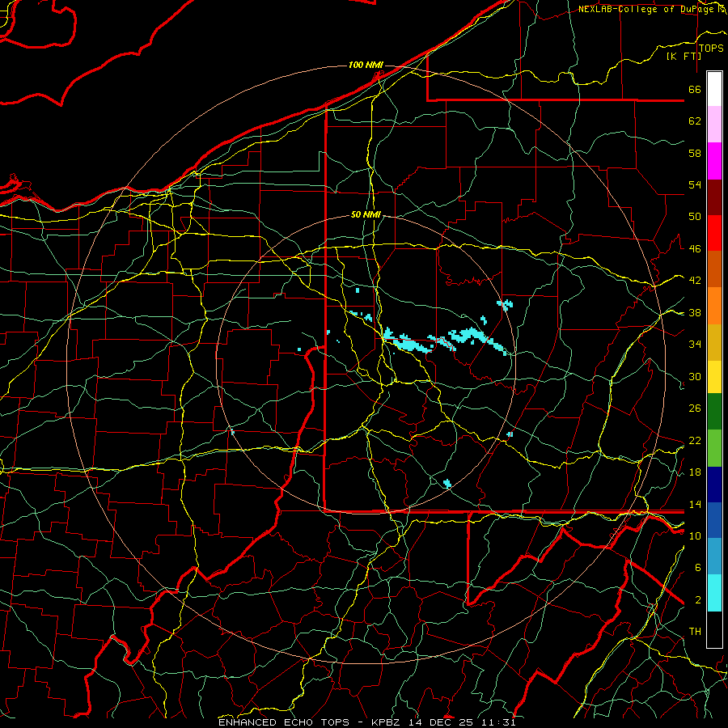Click the "11:31" time stamp

[497, 722]
